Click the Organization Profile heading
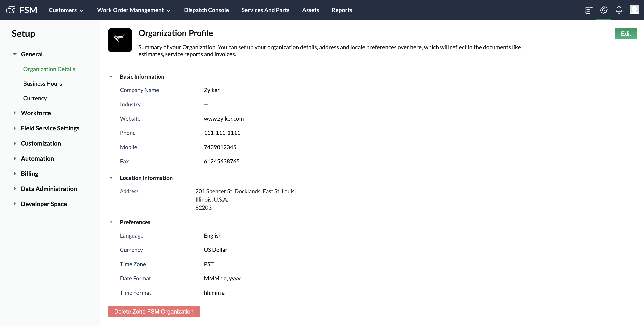 coord(175,33)
